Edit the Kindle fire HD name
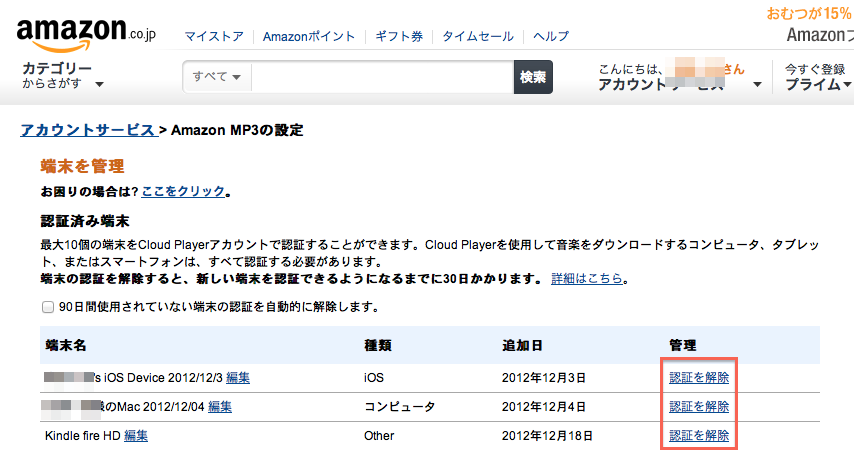This screenshot has height=450, width=854. click(136, 435)
